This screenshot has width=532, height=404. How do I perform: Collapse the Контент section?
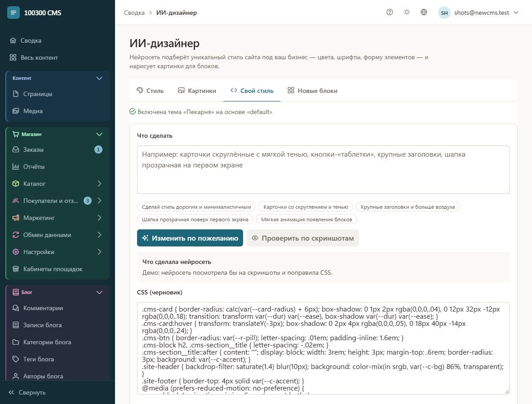point(99,78)
